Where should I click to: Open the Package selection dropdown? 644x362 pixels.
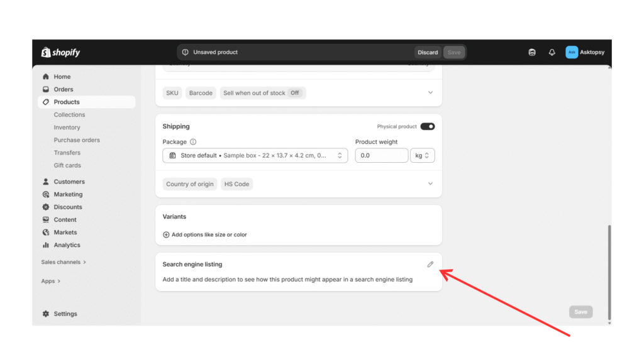click(x=255, y=155)
